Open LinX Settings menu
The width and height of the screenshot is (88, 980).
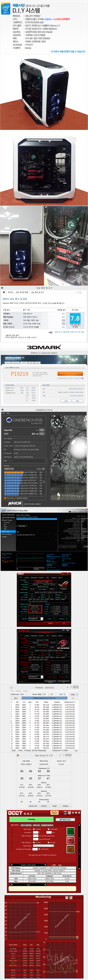click(x=18, y=691)
